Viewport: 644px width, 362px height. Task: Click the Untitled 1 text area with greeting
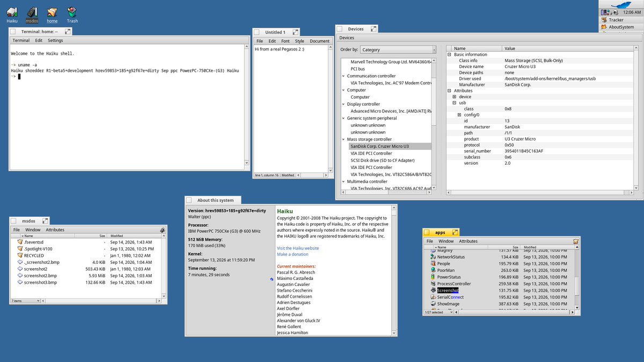(x=292, y=108)
